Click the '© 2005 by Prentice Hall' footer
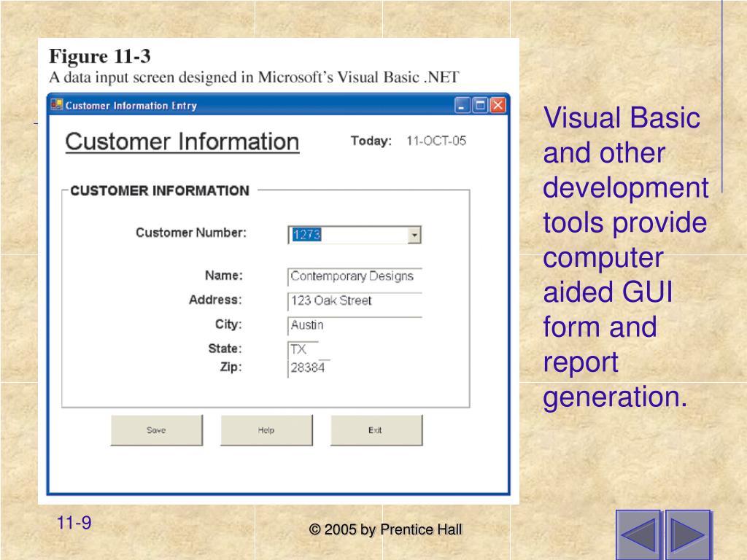This screenshot has height=560, width=747. coord(385,529)
